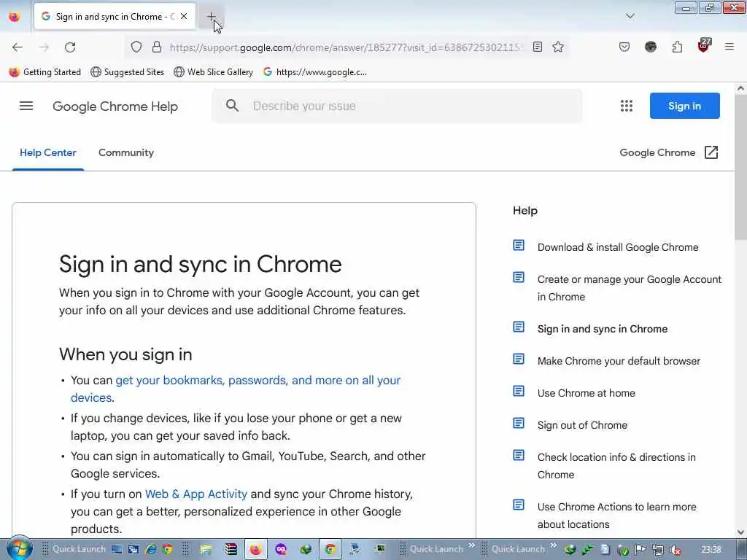Open the Getting Started bookmark
Viewport: 747px width, 560px height.
click(45, 72)
